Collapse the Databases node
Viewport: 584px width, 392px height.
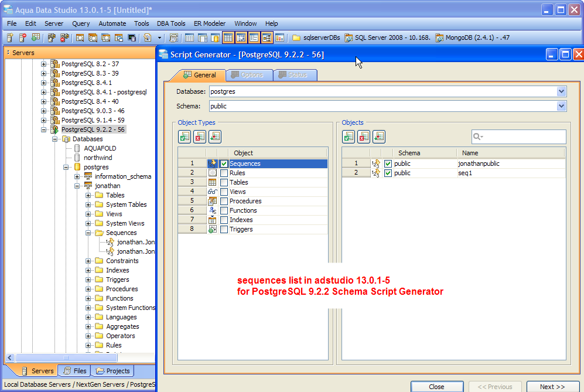click(x=54, y=139)
